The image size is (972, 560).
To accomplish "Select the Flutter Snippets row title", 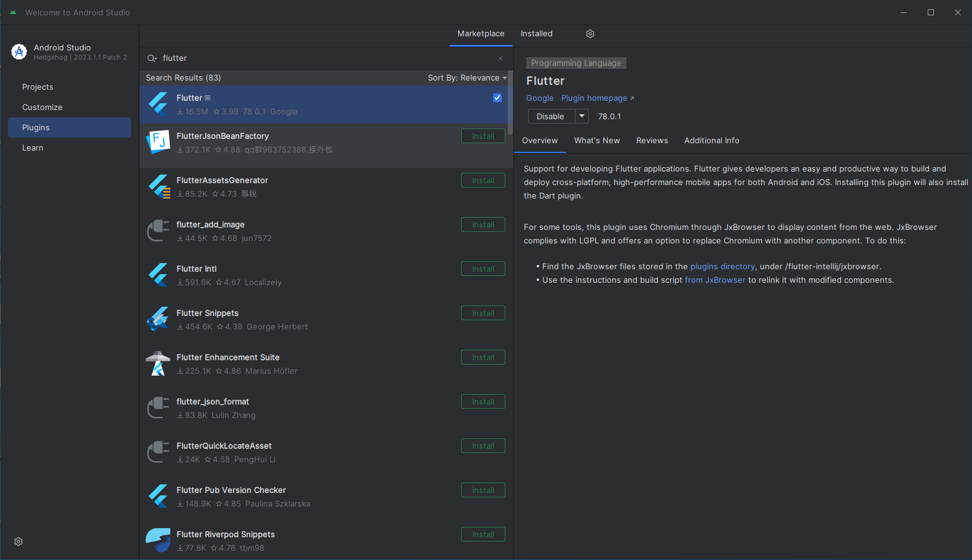I will (207, 314).
